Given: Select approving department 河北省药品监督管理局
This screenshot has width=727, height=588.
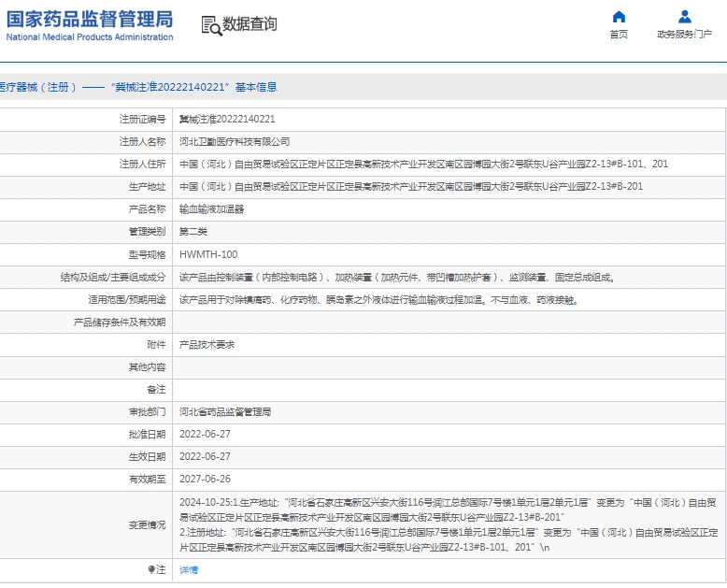Looking at the screenshot, I should [x=225, y=411].
